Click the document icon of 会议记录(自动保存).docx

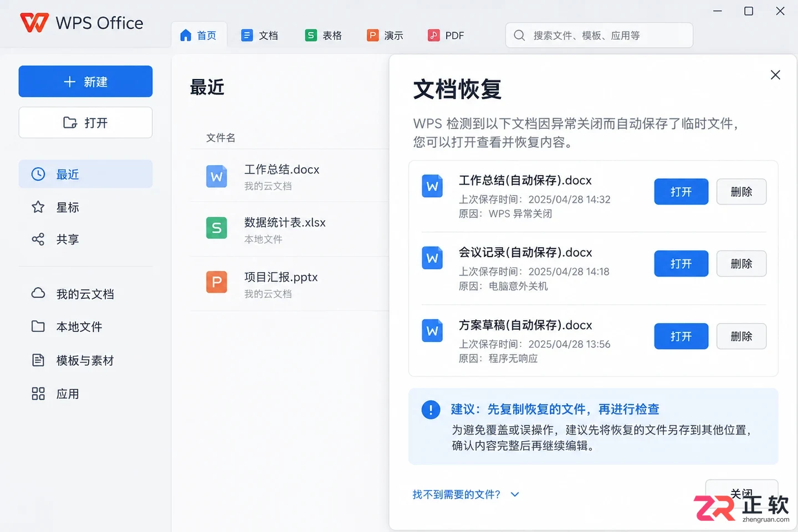tap(432, 258)
